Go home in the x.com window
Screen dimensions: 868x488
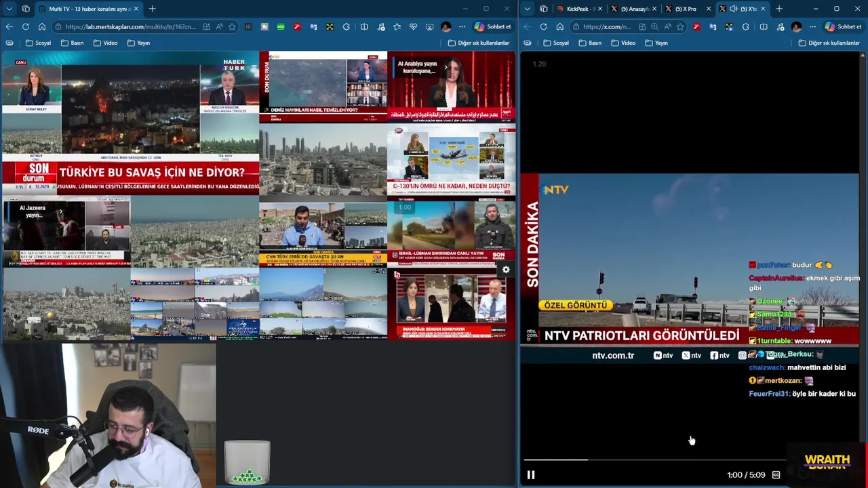tap(559, 26)
